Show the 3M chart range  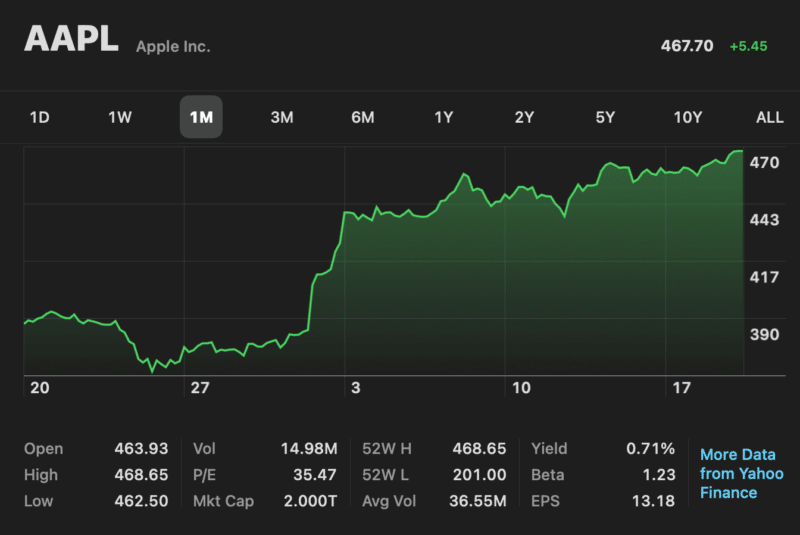tap(282, 117)
